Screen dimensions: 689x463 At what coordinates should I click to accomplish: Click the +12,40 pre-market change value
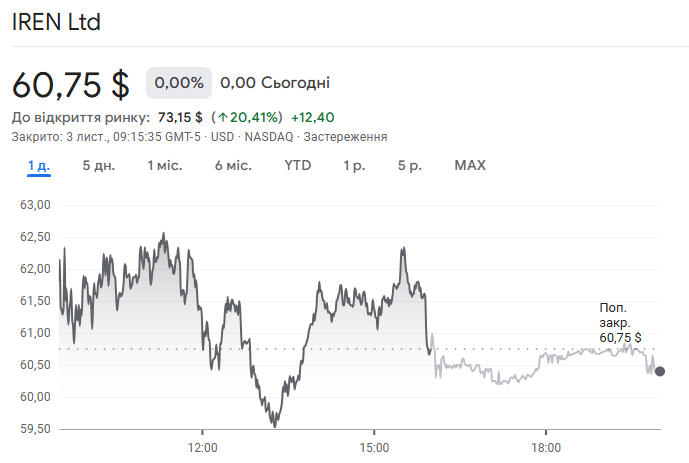pos(313,117)
